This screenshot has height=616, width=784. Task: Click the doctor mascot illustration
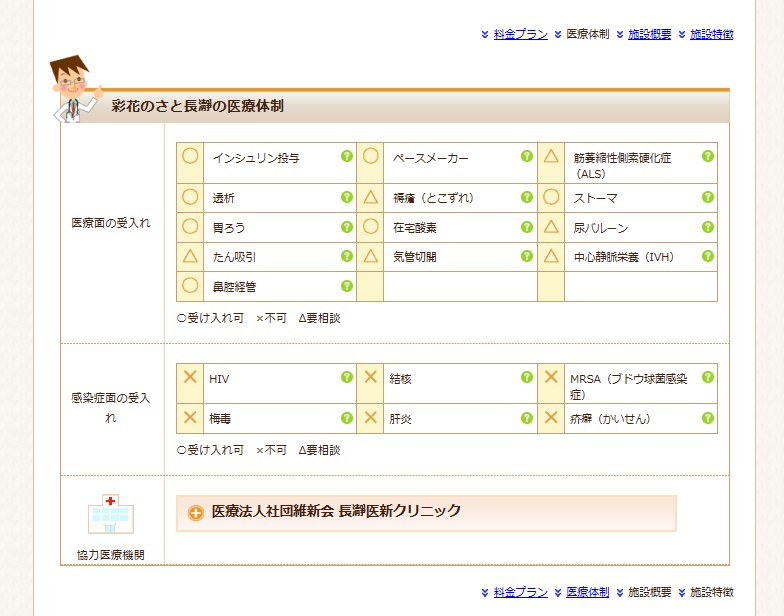click(x=73, y=90)
